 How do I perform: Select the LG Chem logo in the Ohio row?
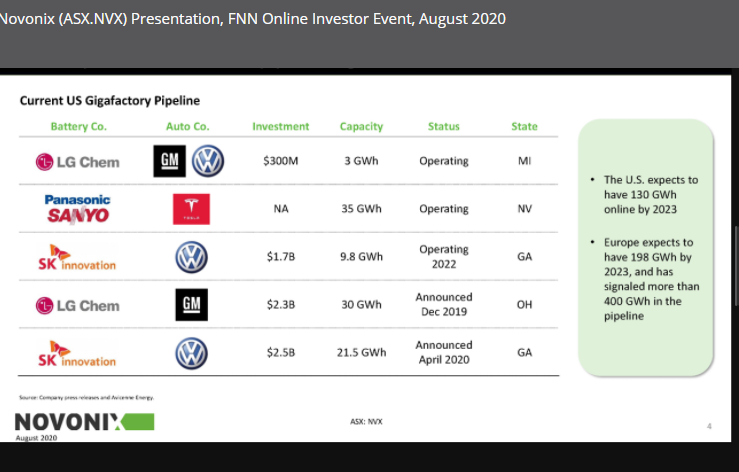(77, 305)
